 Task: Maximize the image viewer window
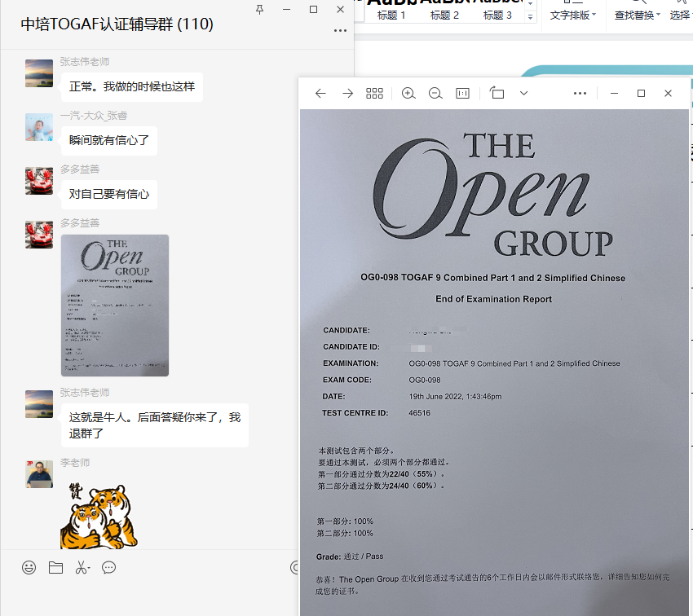[641, 93]
